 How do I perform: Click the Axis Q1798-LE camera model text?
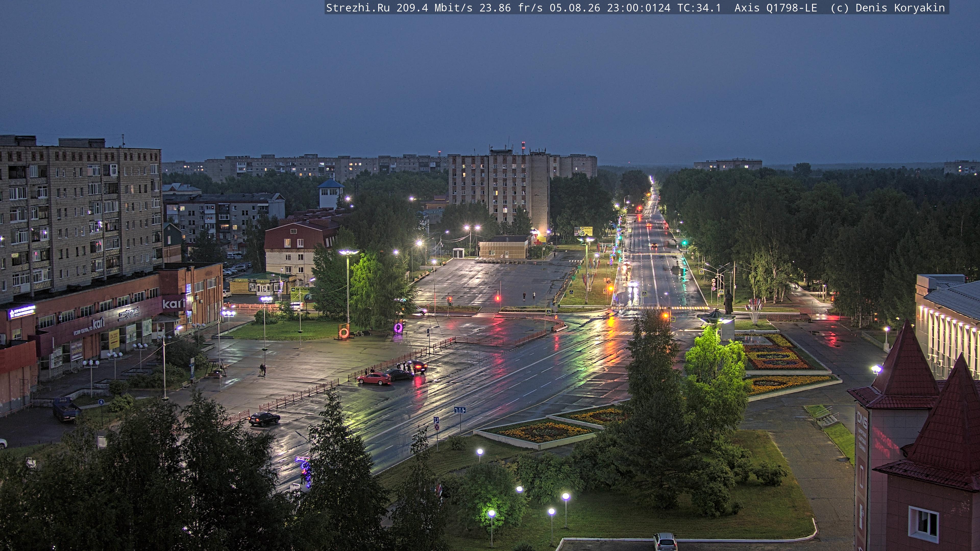776,8
